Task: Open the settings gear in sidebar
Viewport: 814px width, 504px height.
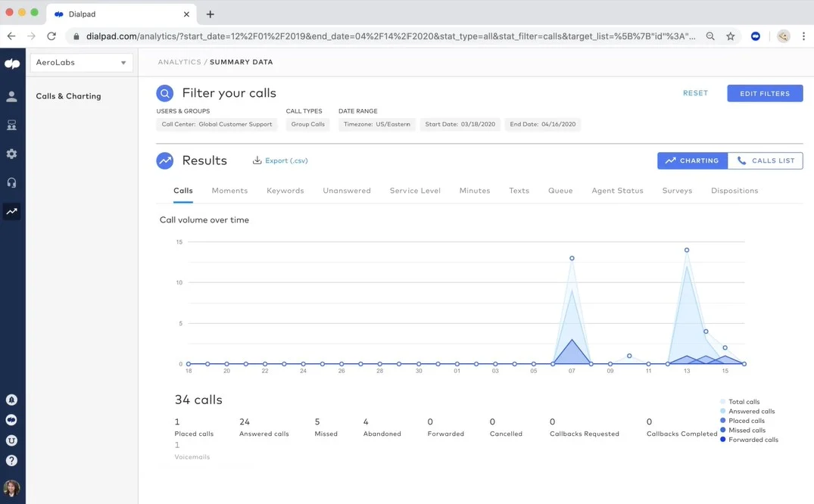Action: pos(11,154)
